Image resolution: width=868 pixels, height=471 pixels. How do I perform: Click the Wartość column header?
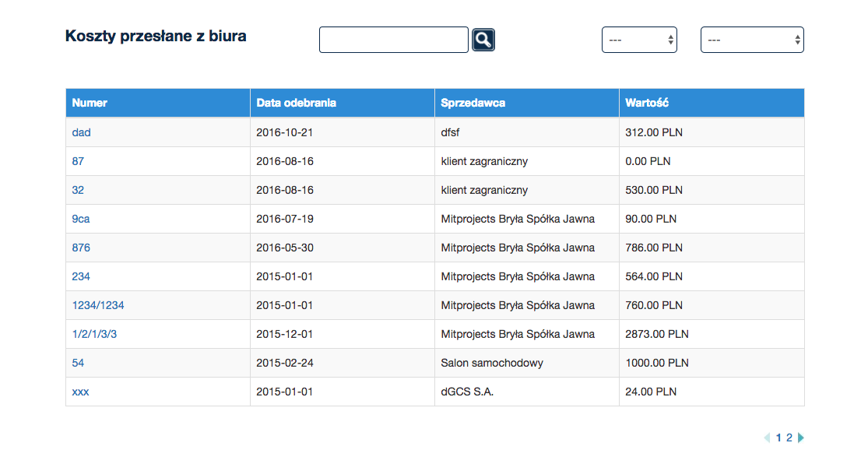647,103
